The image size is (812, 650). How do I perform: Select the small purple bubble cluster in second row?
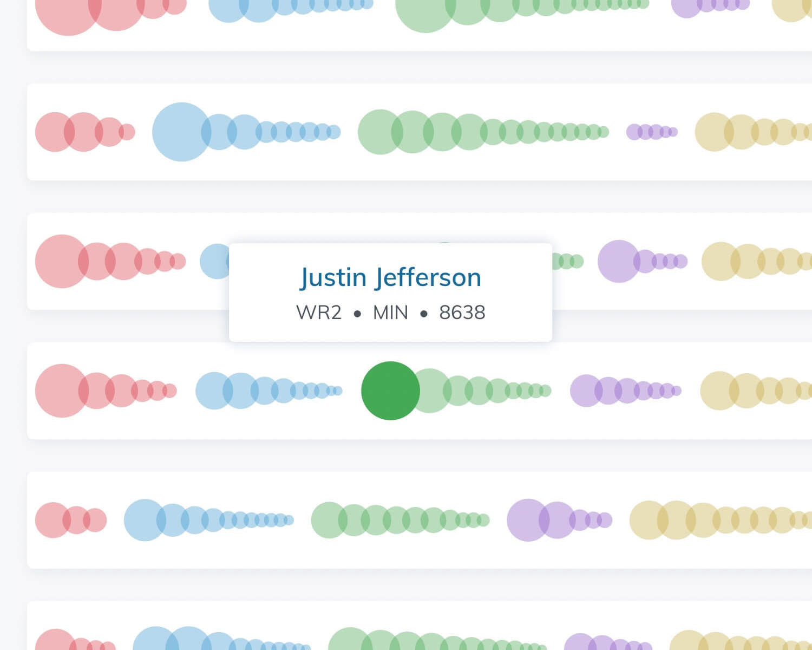652,132
